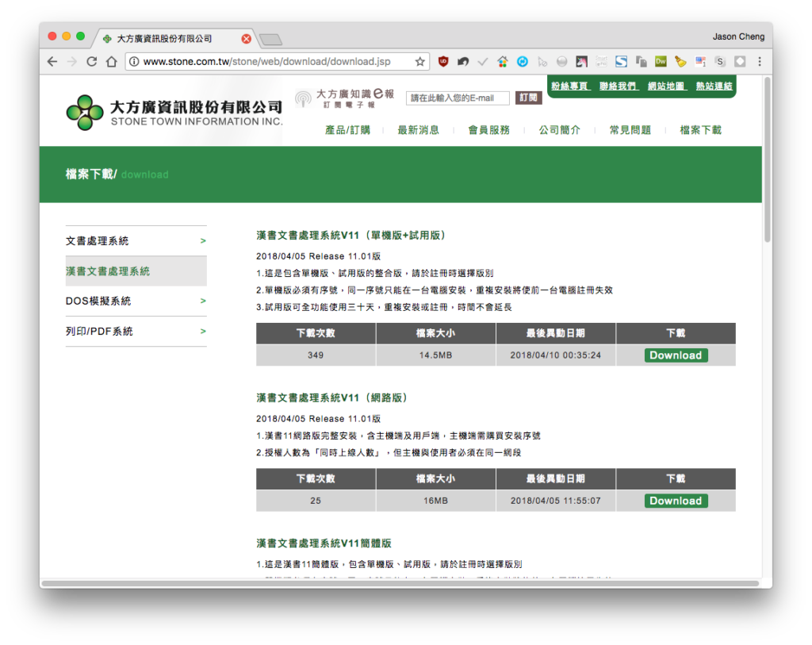Image resolution: width=812 pixels, height=645 pixels.
Task: Click the 漢書文書處理系統V11(網路版) heading
Action: click(332, 398)
